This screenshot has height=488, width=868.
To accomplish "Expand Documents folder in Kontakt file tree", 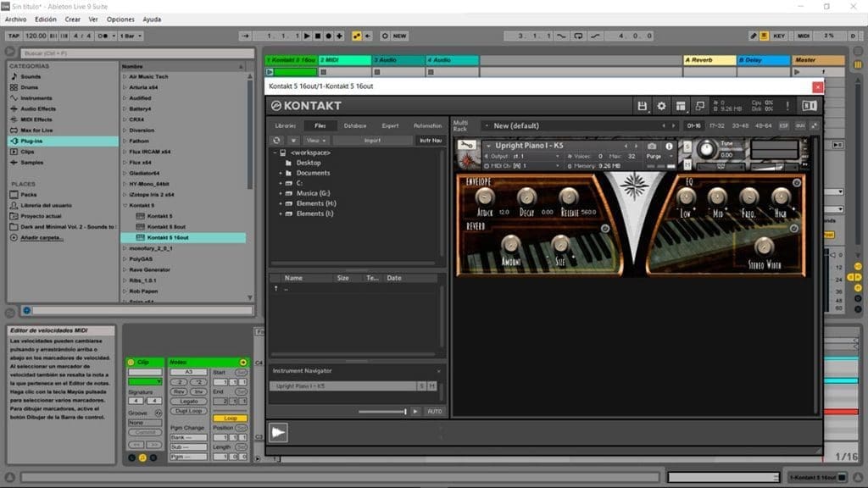I will 281,173.
